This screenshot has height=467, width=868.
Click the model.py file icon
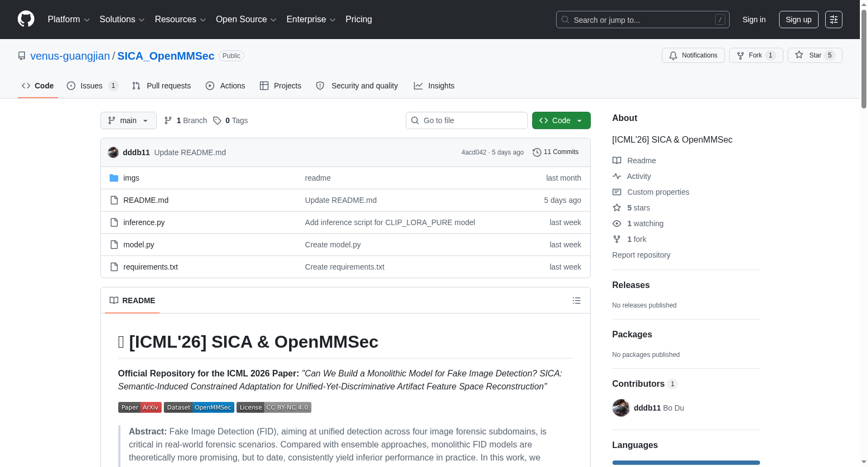click(114, 245)
